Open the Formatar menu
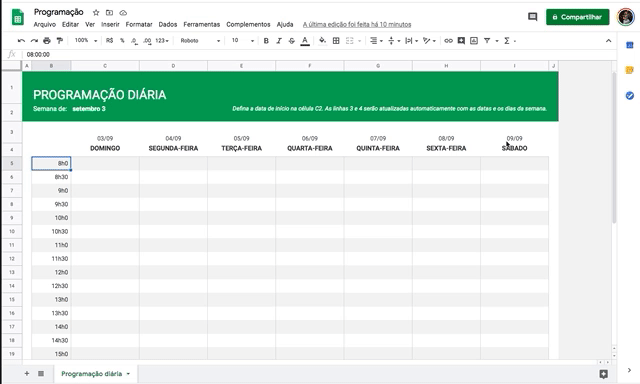Screen dimensions: 640x384 click(139, 24)
